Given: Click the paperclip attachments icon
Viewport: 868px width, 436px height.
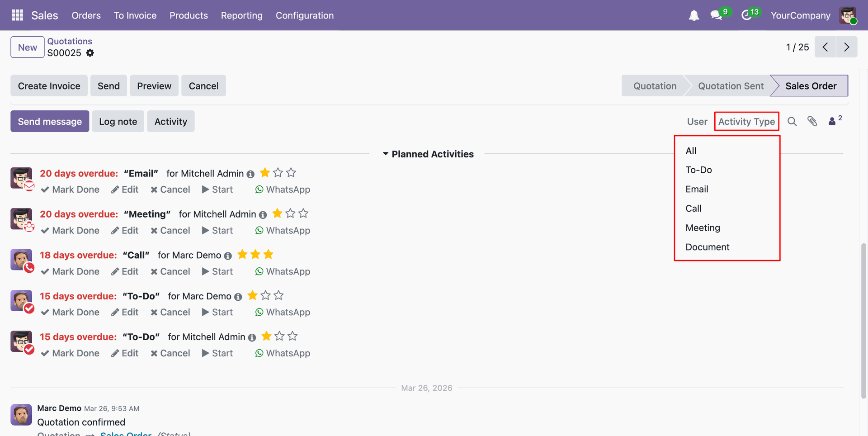Looking at the screenshot, I should [812, 121].
